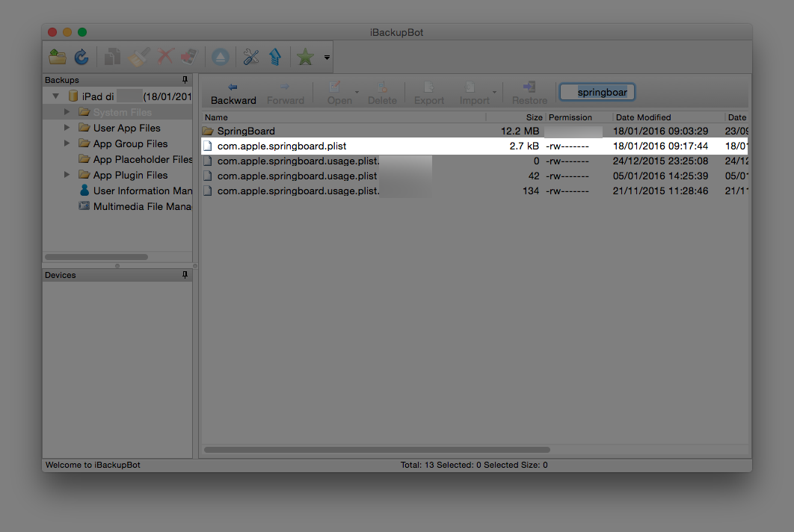Click the com.apple.springboard.plist file icon
The image size is (794, 532).
(208, 146)
